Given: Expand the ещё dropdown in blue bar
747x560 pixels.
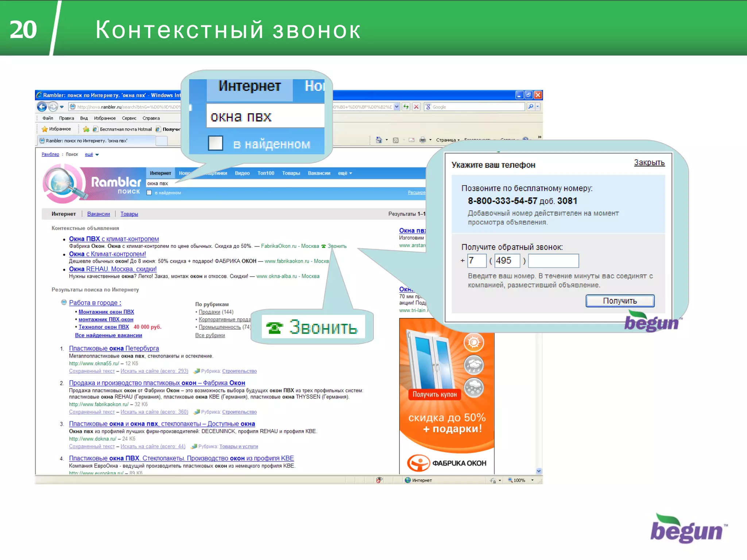Looking at the screenshot, I should 345,173.
